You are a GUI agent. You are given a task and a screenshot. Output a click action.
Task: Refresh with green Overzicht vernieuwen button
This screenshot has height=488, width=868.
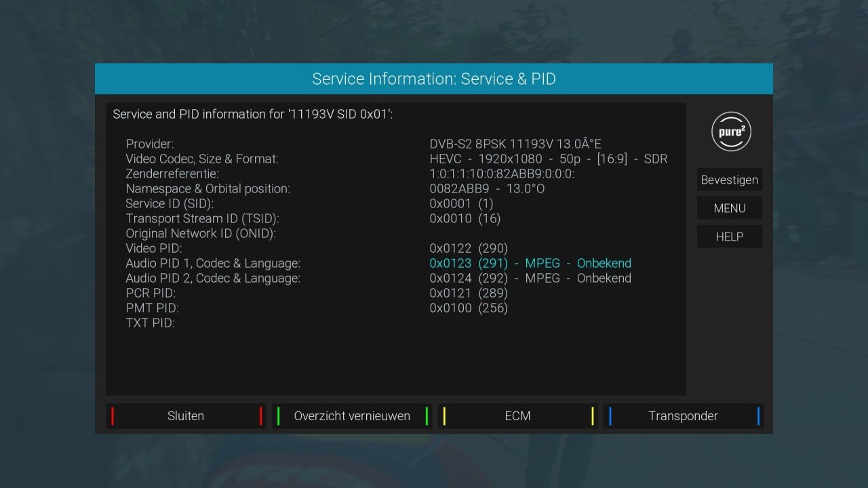click(x=351, y=416)
